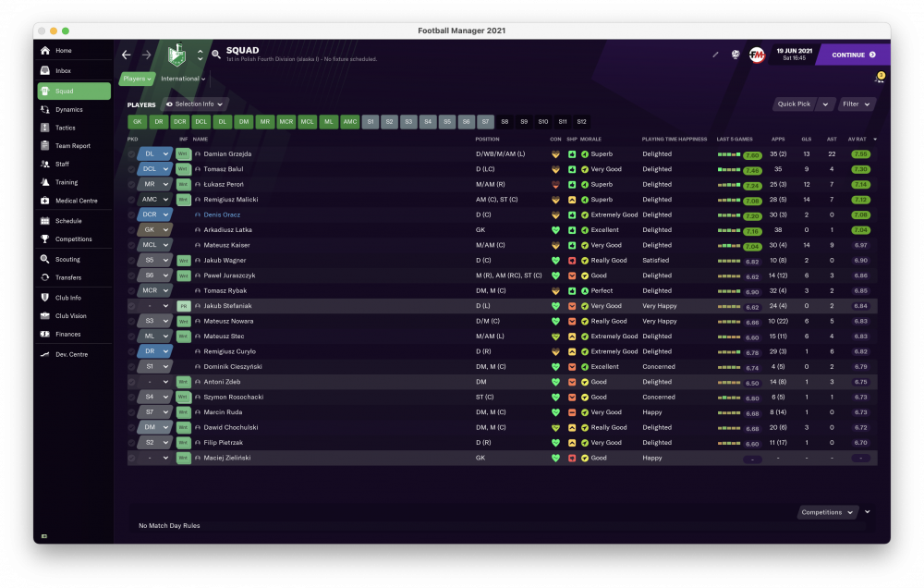Toggle the AMC position filter button
924x588 pixels.
(x=350, y=121)
